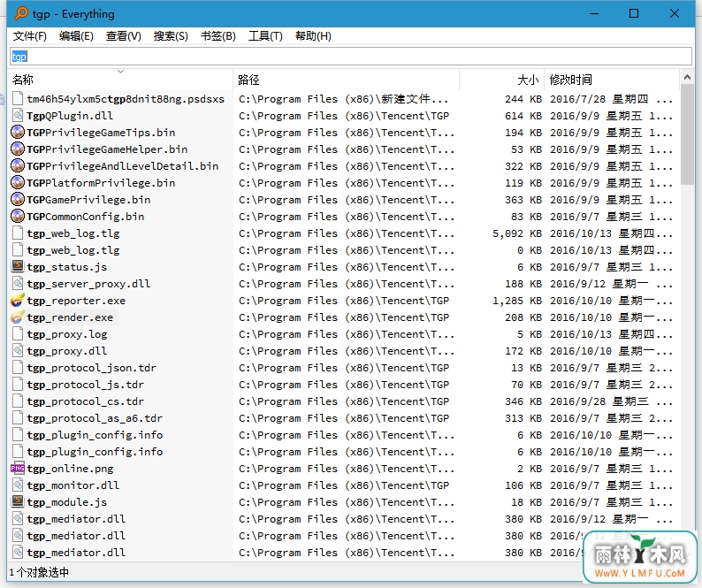Select file tgp_plugin_config.info sized 6 KB first row
This screenshot has width=702, height=588.
tap(95, 435)
